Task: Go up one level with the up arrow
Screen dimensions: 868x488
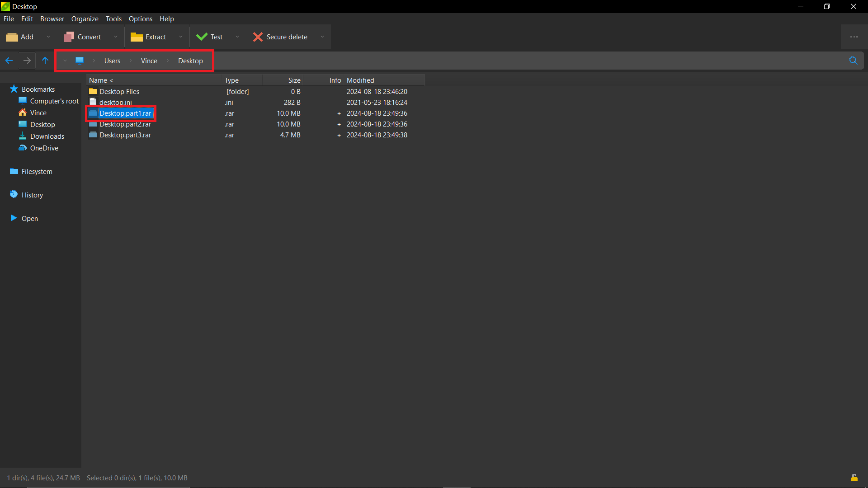Action: [45, 60]
